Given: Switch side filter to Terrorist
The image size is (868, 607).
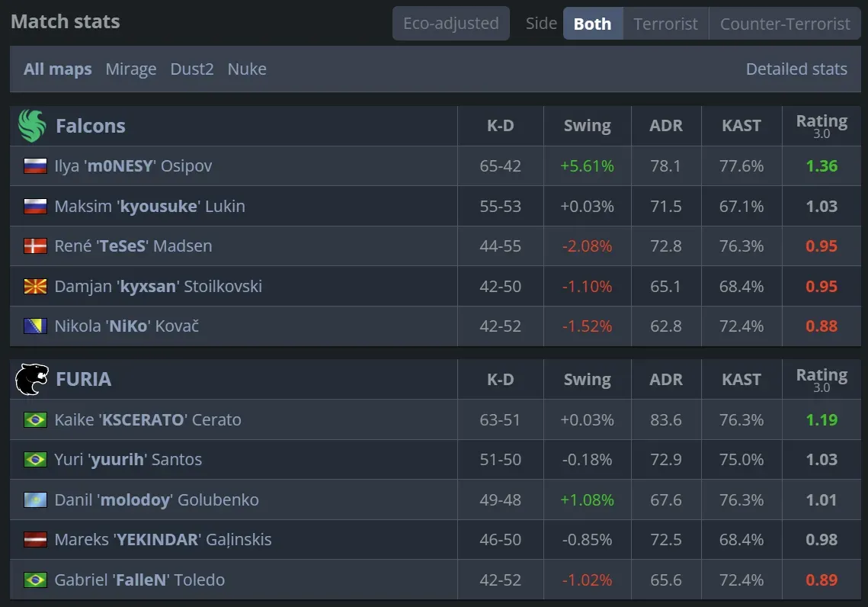Looking at the screenshot, I should [x=665, y=24].
